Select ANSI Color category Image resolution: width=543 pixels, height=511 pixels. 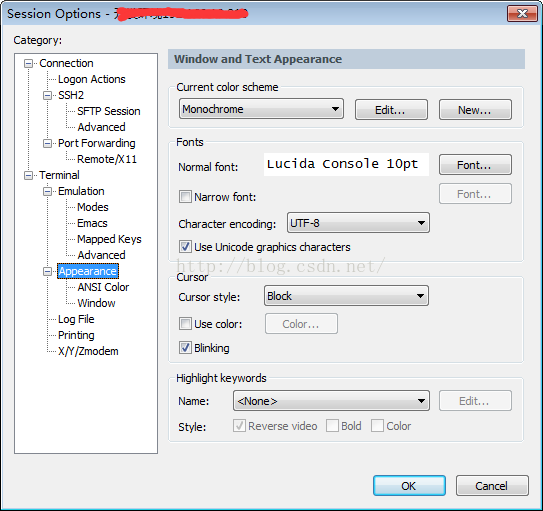point(103,287)
